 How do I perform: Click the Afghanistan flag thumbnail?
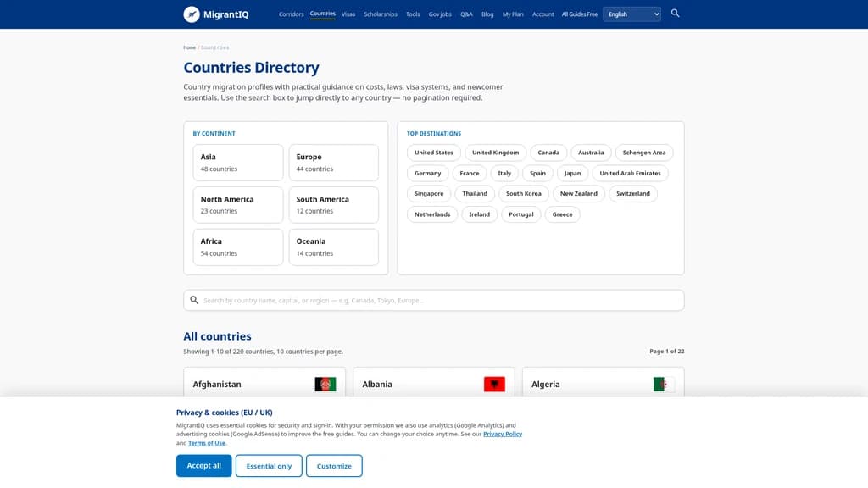click(x=325, y=384)
